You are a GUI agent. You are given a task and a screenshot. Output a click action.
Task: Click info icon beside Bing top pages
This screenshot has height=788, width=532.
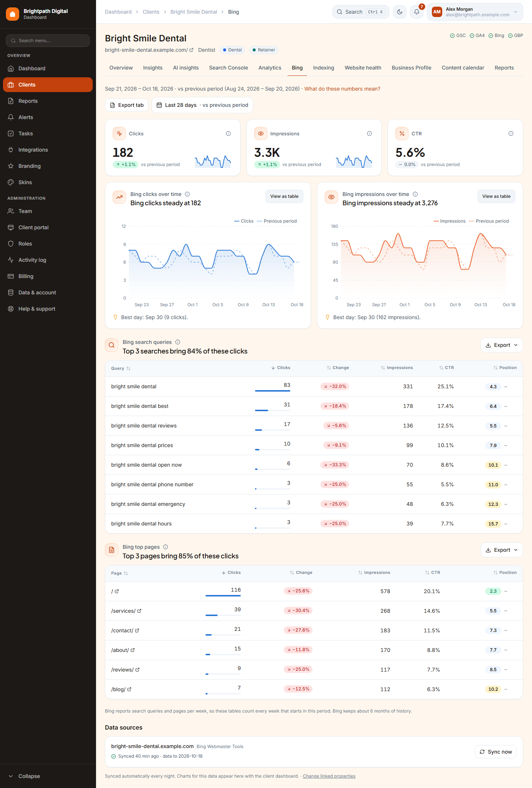coord(166,547)
